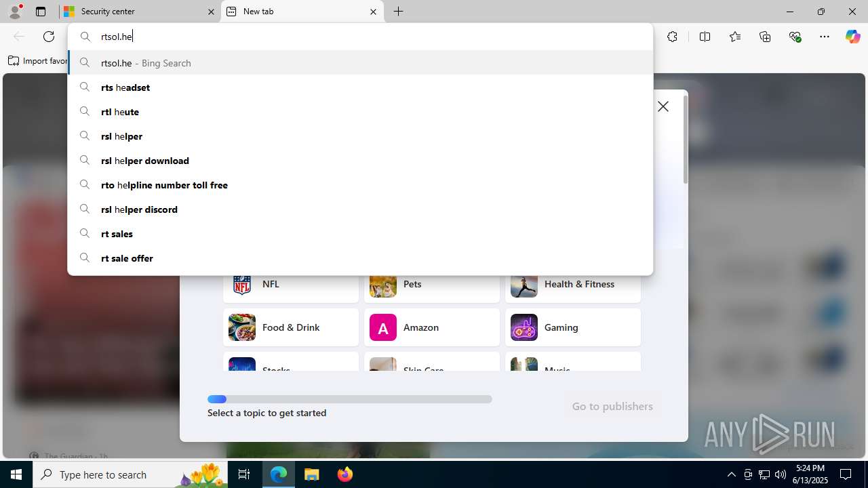
Task: Select the NFL topic card
Action: click(x=291, y=288)
